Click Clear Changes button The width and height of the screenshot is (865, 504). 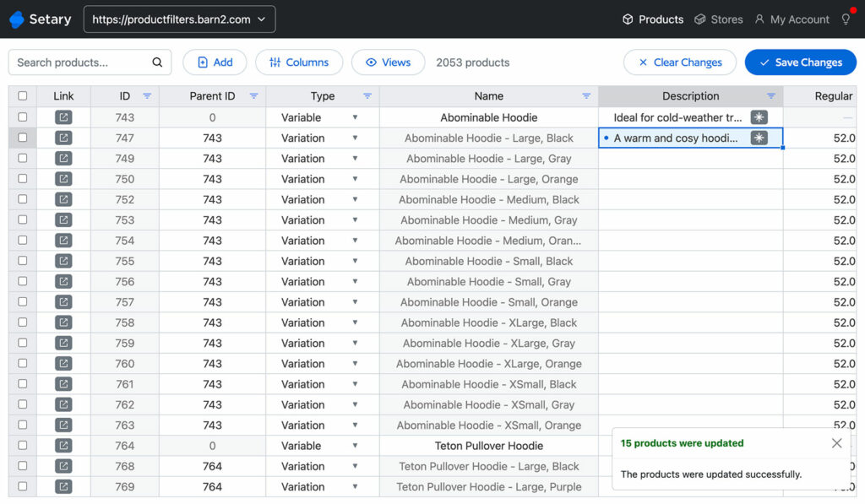coord(680,62)
